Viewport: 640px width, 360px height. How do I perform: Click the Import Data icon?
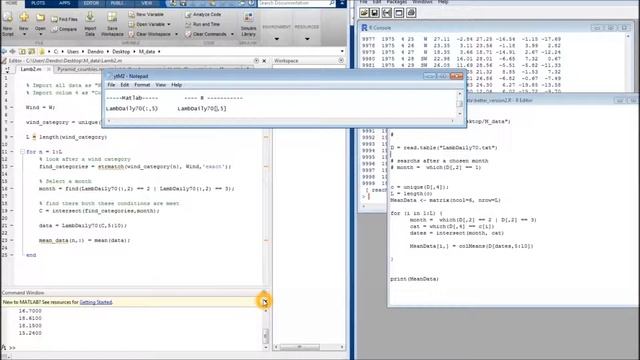(x=90, y=17)
